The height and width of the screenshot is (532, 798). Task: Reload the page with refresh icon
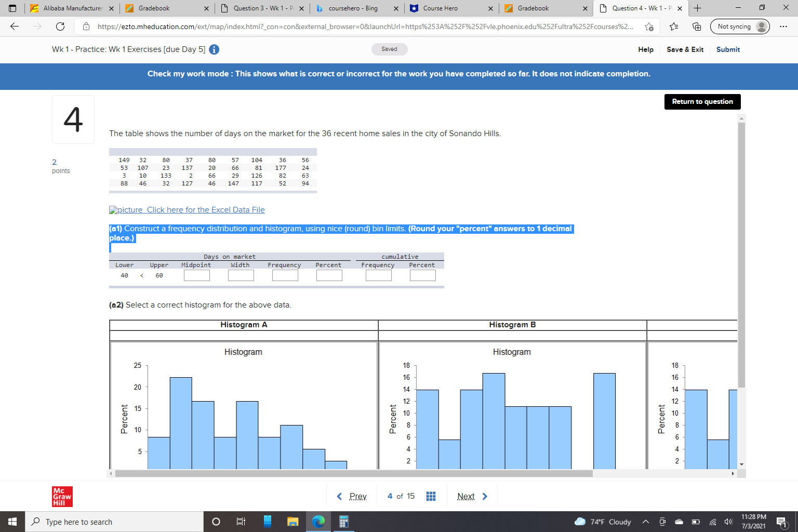[60, 26]
